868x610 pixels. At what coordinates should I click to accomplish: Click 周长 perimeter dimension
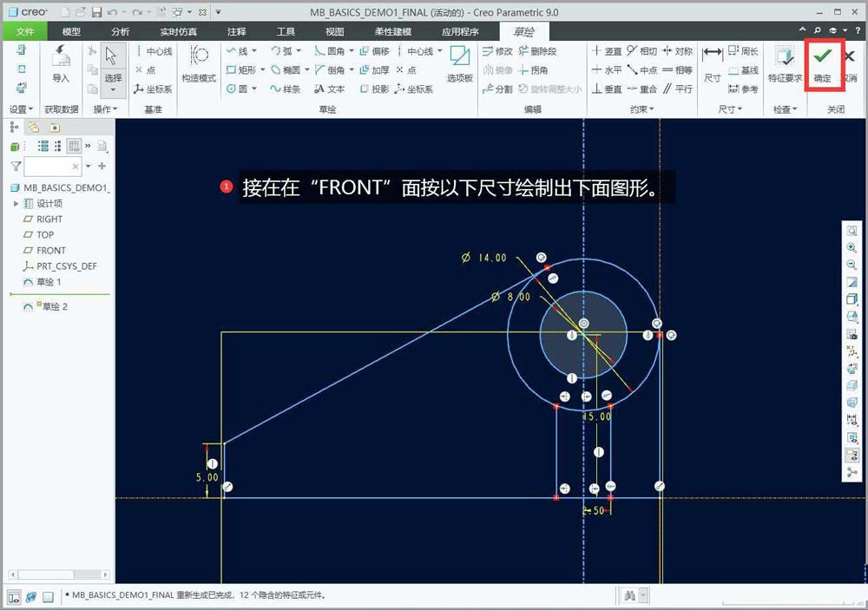pyautogui.click(x=744, y=51)
